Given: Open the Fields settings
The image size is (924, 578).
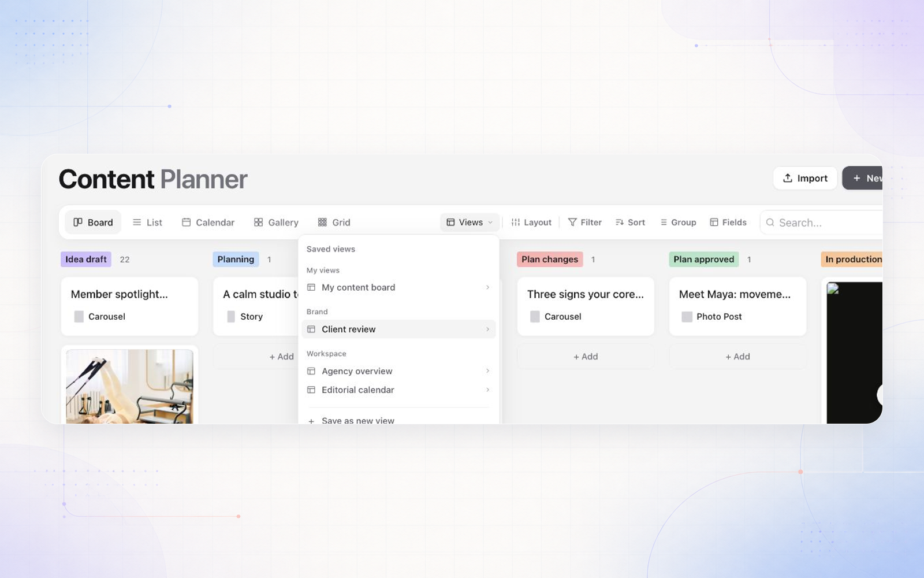Looking at the screenshot, I should [x=728, y=223].
